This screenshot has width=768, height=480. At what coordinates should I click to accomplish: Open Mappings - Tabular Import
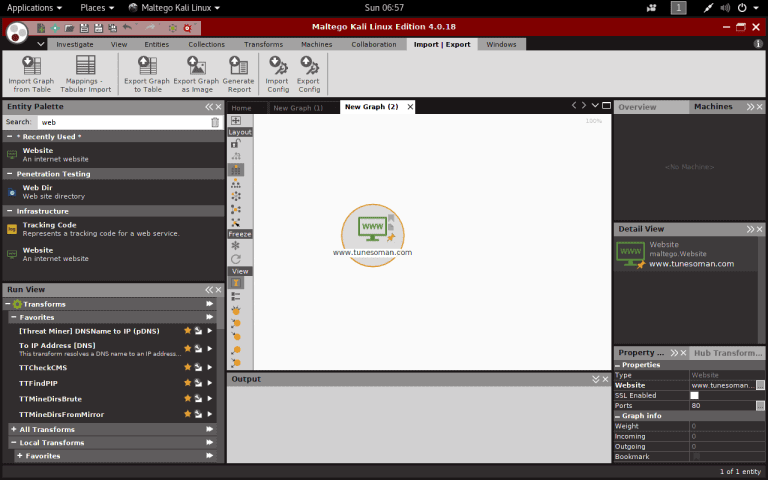point(86,74)
